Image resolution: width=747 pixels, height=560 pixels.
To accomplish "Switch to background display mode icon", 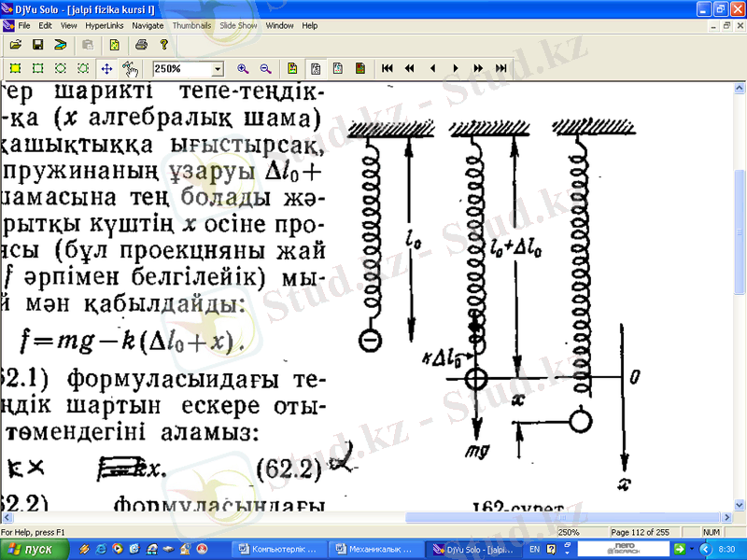I will coord(360,68).
